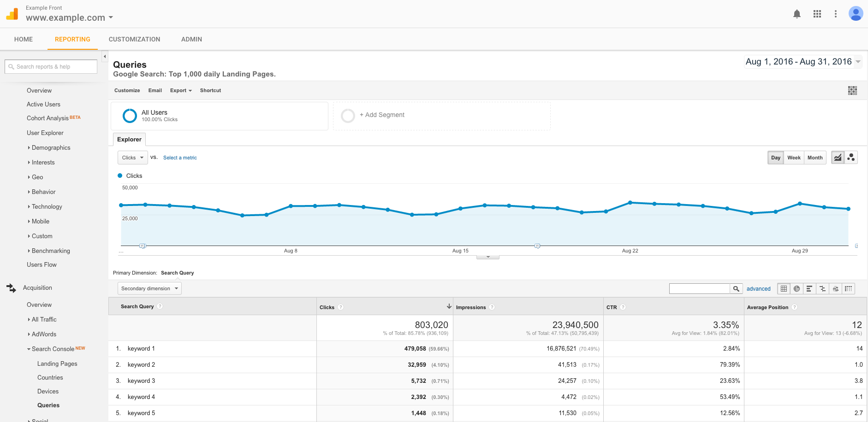Switch to pivot table view
868x422 pixels.
848,288
